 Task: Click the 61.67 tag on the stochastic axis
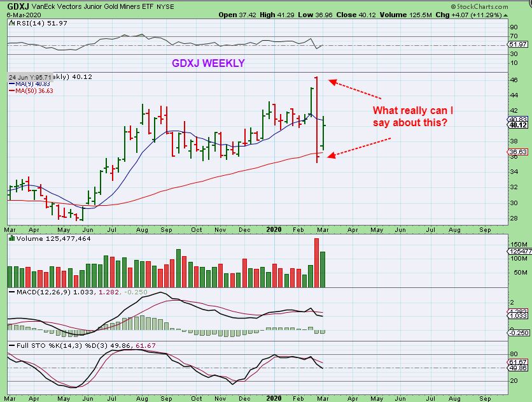tap(518, 363)
